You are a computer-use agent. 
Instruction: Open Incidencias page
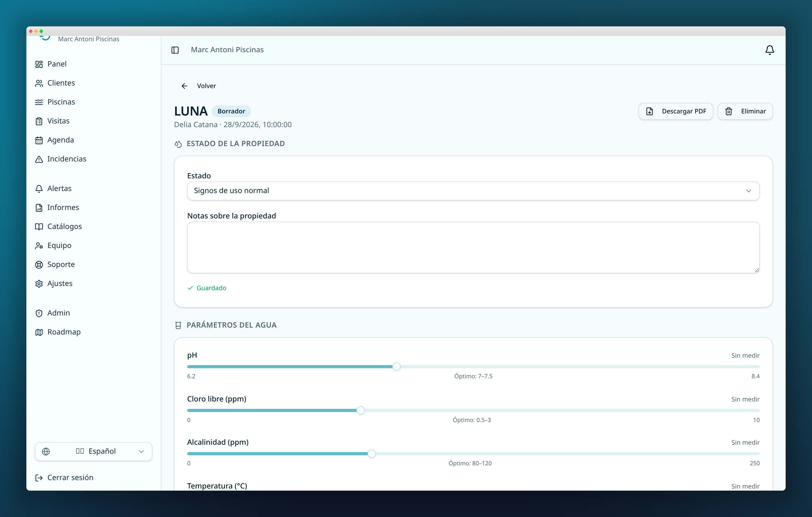pos(67,159)
